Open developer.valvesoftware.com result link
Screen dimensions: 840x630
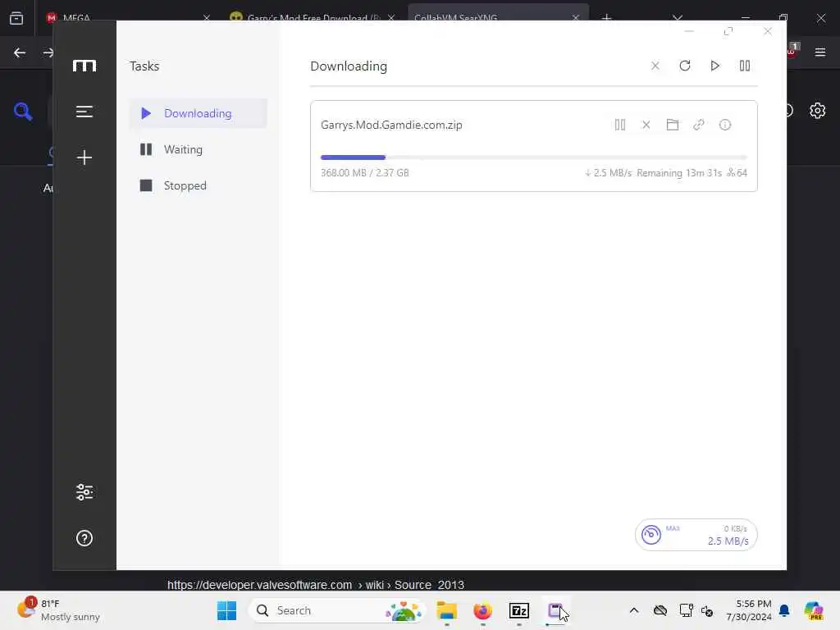click(316, 584)
